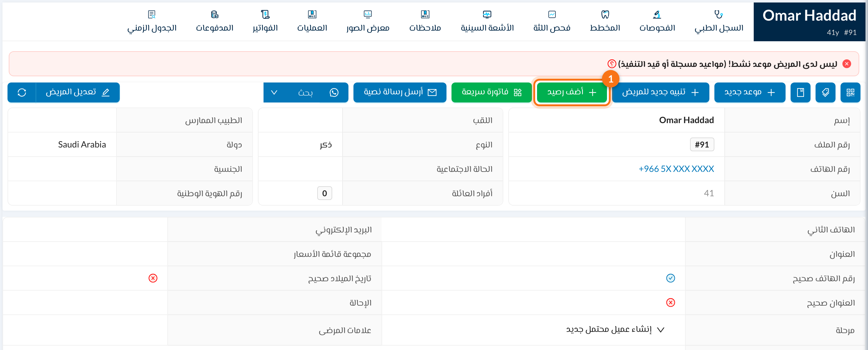
Task: Click the gender value ذكر
Action: pyautogui.click(x=325, y=145)
